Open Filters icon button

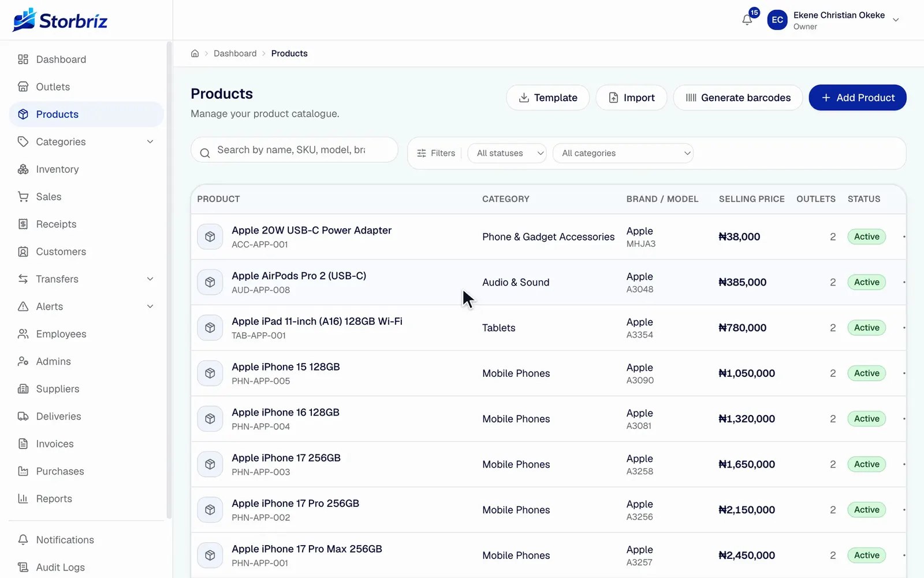(436, 153)
